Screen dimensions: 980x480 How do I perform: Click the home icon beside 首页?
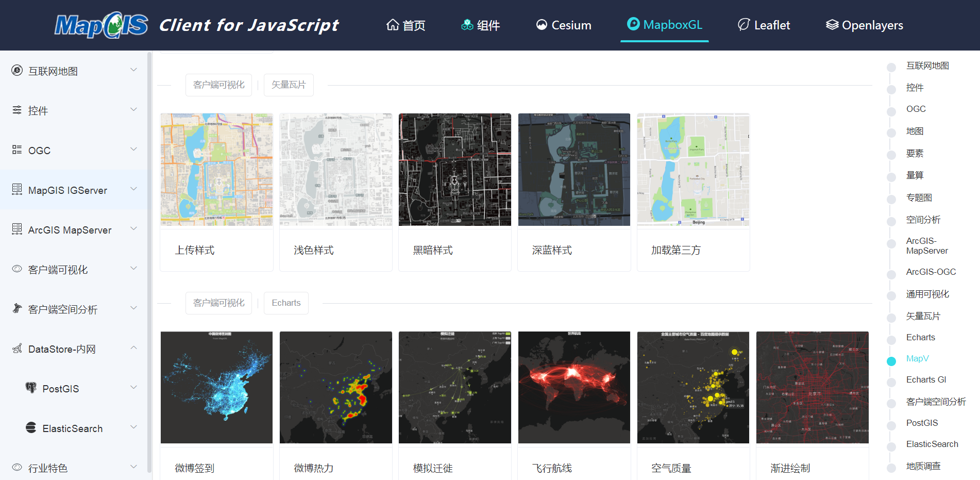click(393, 25)
